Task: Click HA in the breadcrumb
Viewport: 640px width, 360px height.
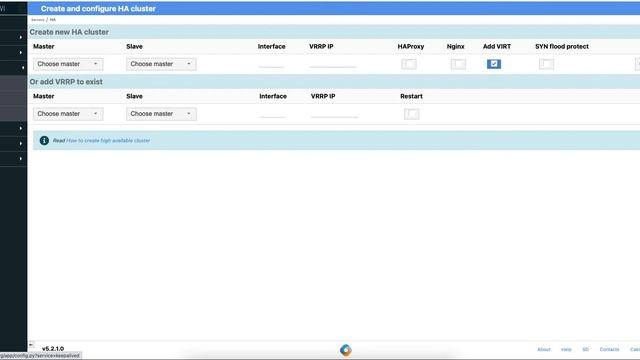Action: click(53, 20)
